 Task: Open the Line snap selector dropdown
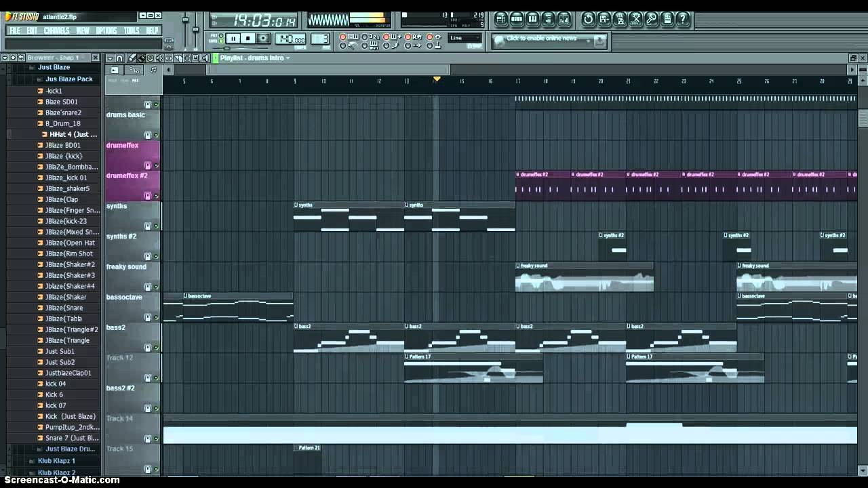[465, 39]
